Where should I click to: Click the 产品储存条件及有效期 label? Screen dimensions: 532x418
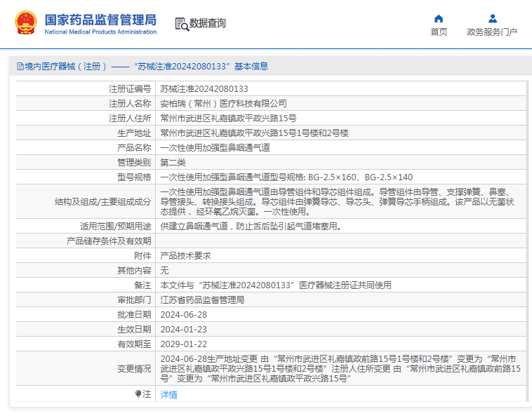click(109, 241)
